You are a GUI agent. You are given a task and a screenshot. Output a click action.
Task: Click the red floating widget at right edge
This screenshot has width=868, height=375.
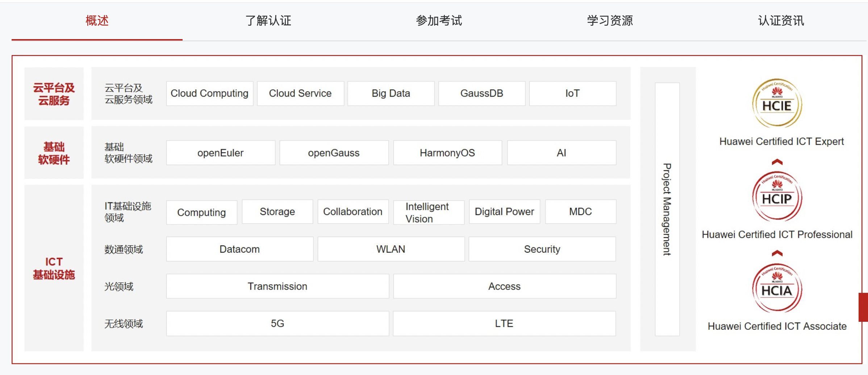tap(863, 307)
